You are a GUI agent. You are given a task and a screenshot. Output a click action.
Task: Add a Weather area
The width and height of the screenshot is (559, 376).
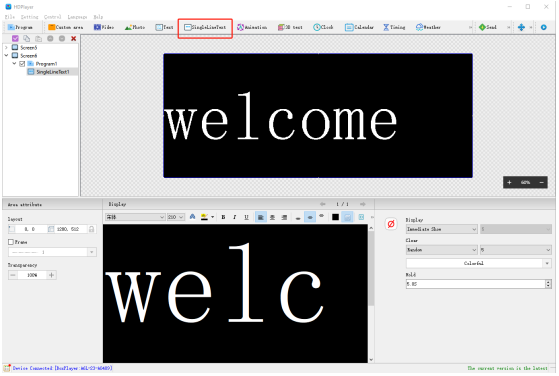coord(428,27)
